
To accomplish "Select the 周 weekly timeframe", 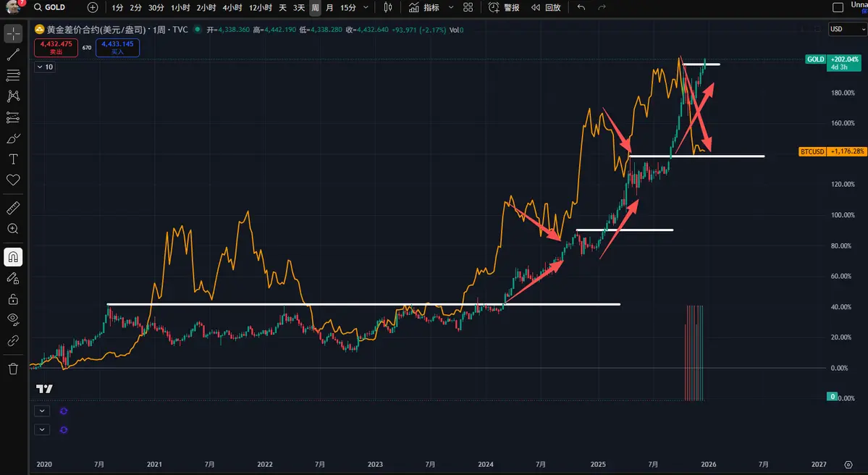I will pos(315,7).
